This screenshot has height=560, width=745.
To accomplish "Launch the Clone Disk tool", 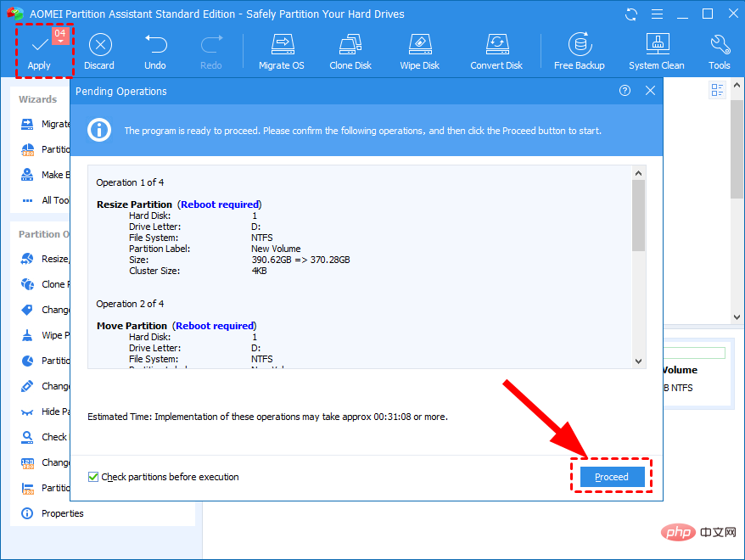I will click(350, 52).
